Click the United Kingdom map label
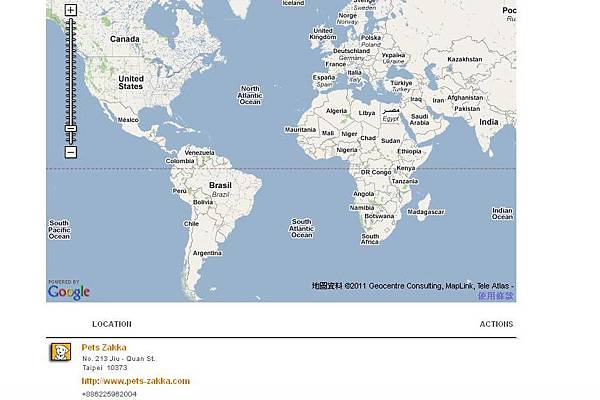Viewport: 600px width, 400px height. coord(323,34)
